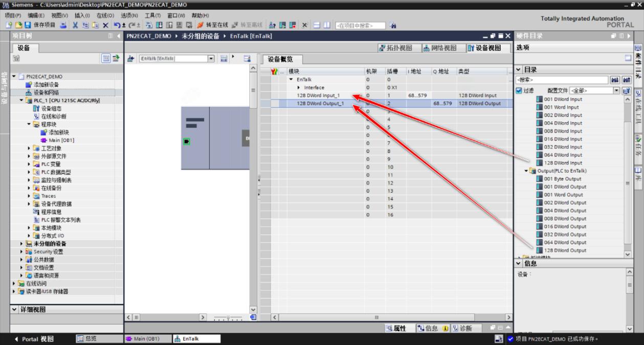Click the catalog 搜索 input field
The height and width of the screenshot is (345, 644).
pyautogui.click(x=561, y=80)
